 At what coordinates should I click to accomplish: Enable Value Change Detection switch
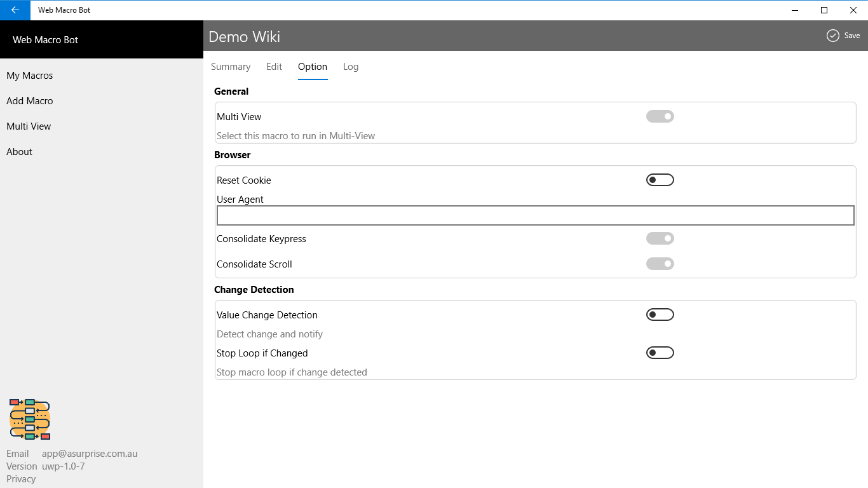pyautogui.click(x=660, y=315)
